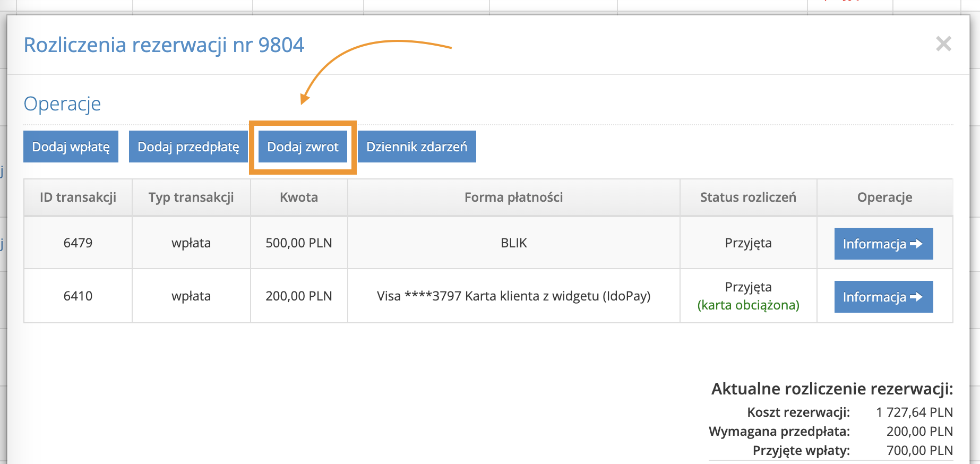Screen dimensions: 980x464
Task: Click the Dodaj wpłatę button
Action: [71, 147]
